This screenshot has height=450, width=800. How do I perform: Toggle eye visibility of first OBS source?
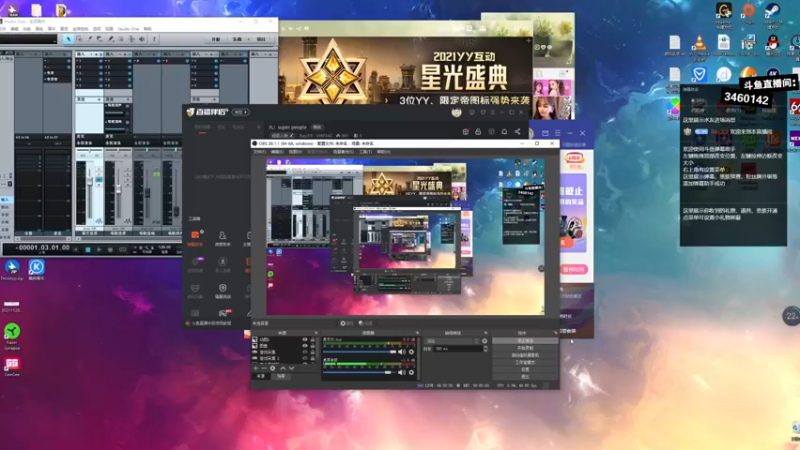coord(305,340)
